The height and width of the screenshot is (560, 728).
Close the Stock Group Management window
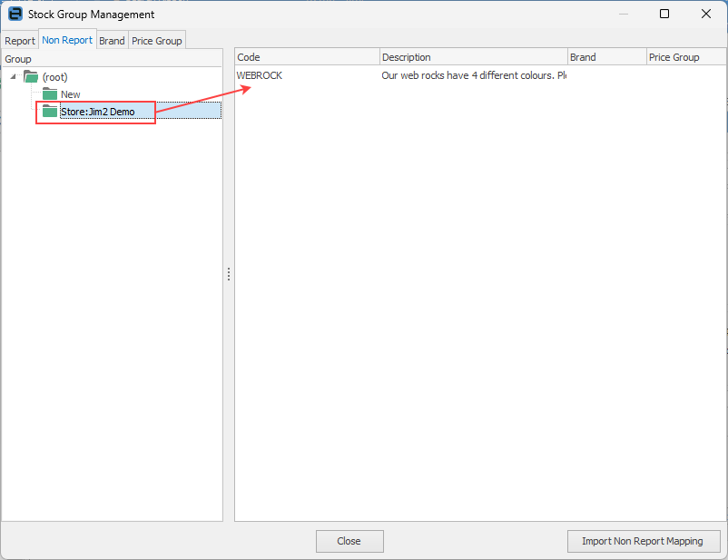705,14
